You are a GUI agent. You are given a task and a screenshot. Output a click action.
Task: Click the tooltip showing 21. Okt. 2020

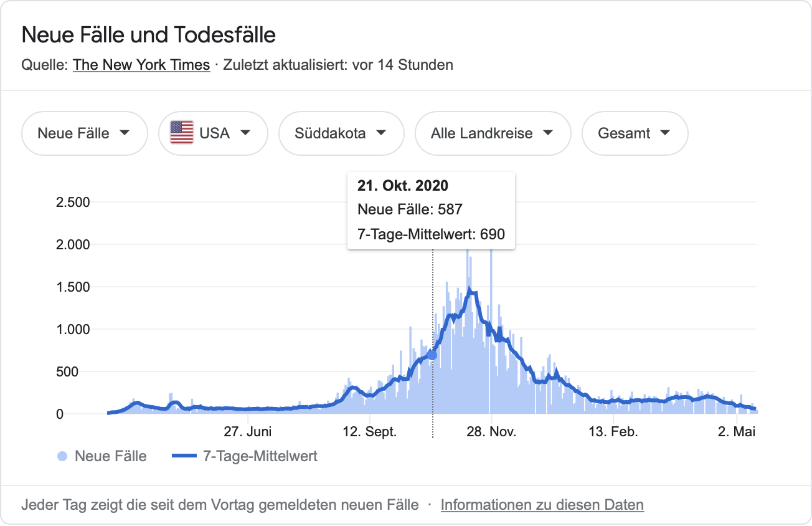(431, 210)
